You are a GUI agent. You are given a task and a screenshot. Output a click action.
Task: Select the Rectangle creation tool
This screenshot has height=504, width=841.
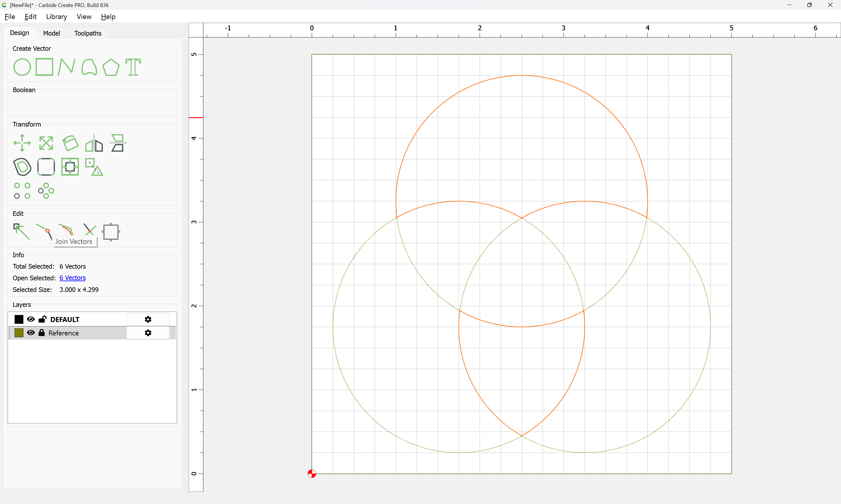(44, 67)
